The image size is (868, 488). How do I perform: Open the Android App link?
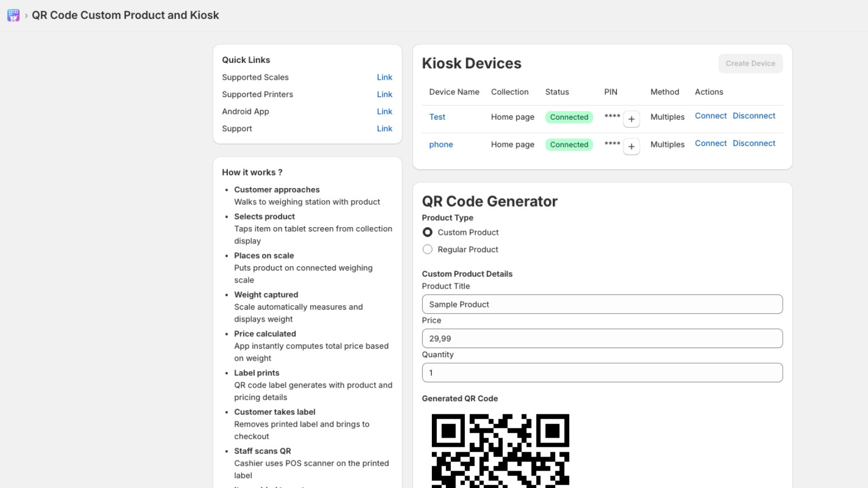pyautogui.click(x=384, y=112)
